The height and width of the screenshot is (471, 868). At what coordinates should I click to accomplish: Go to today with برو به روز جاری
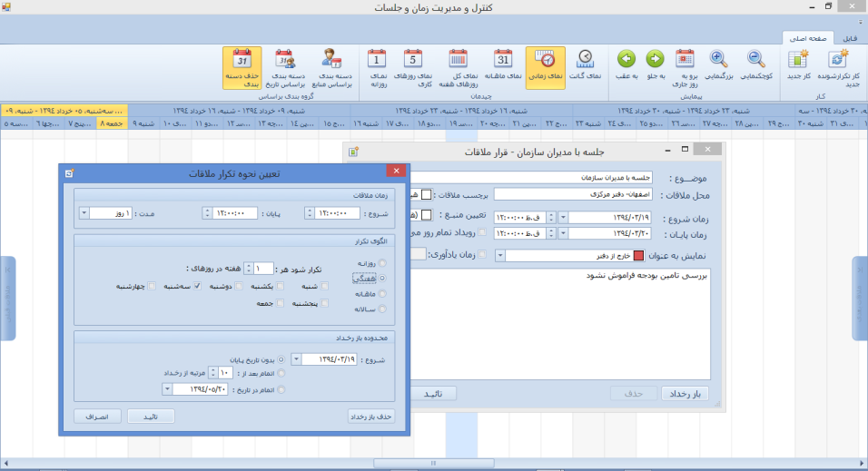(685, 61)
